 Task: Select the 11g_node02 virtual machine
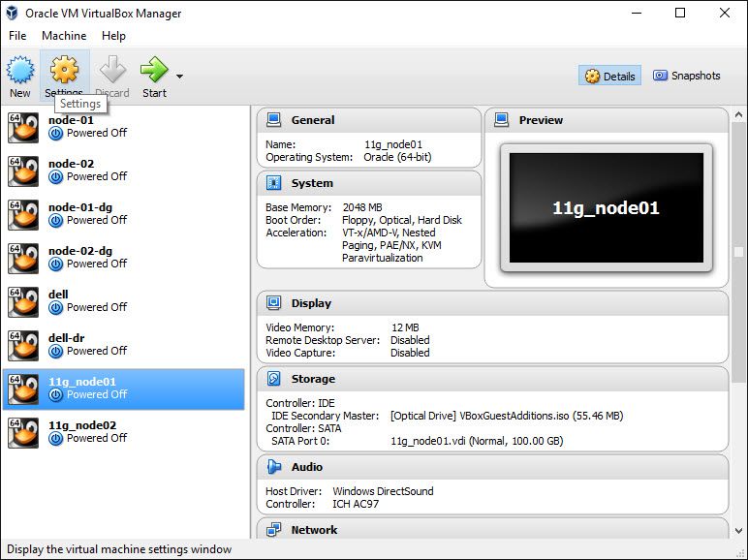click(x=124, y=433)
